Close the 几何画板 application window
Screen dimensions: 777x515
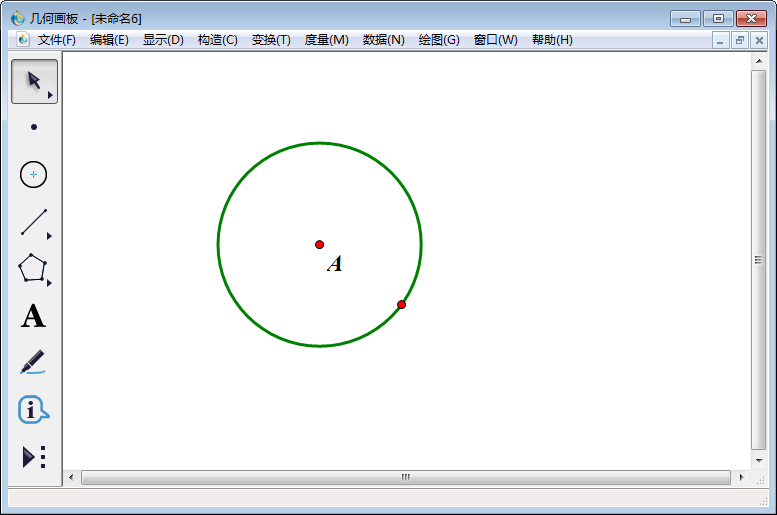751,19
